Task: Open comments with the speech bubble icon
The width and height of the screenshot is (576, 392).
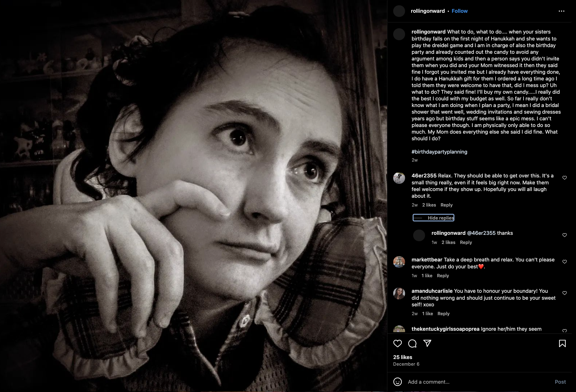Action: pos(412,343)
